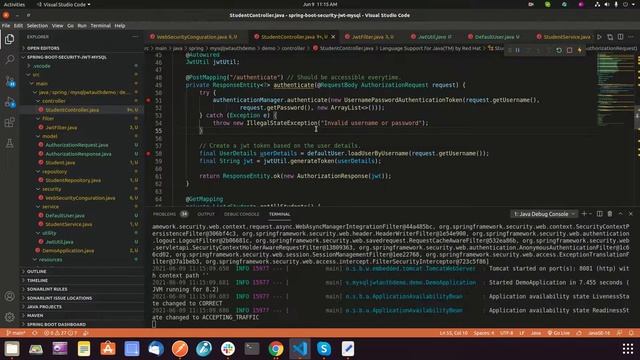Image resolution: width=640 pixels, height=360 pixels.
Task: Synchronize changes in status bar
Action: click(35, 333)
